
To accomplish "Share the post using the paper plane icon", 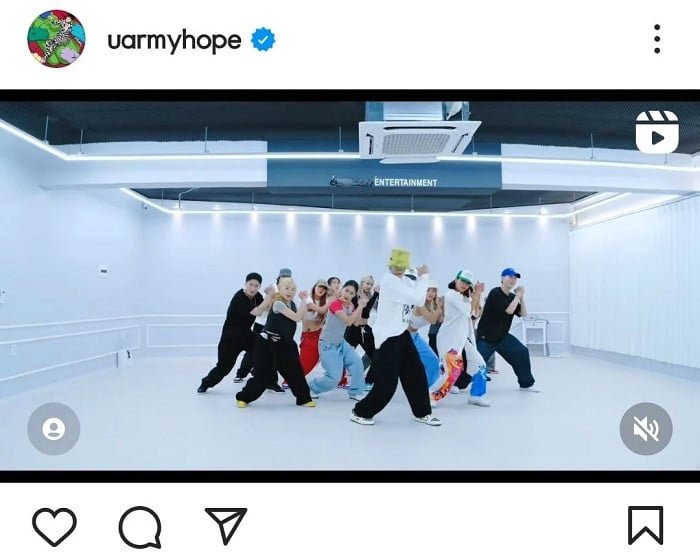I will pyautogui.click(x=226, y=525).
